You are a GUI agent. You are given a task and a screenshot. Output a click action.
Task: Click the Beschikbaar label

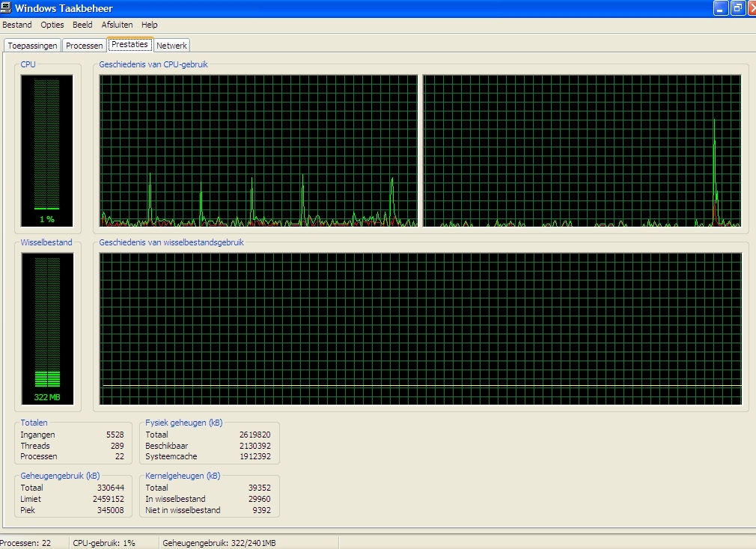pyautogui.click(x=167, y=446)
